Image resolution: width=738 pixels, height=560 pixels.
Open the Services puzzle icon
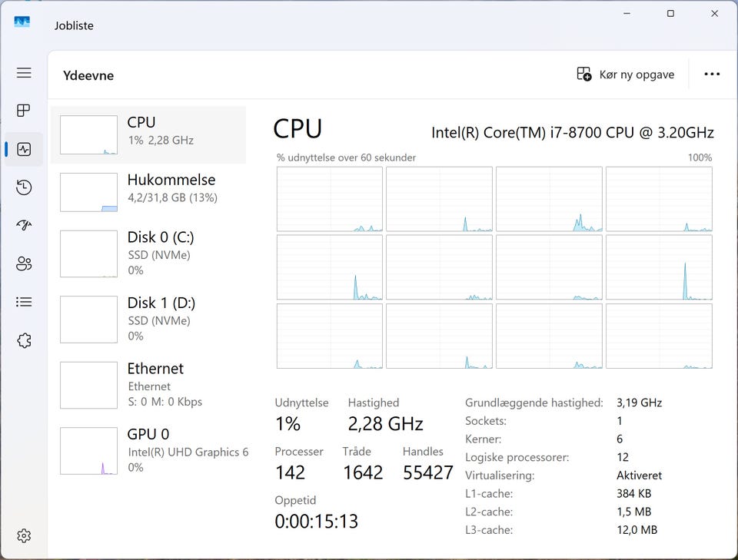[24, 340]
